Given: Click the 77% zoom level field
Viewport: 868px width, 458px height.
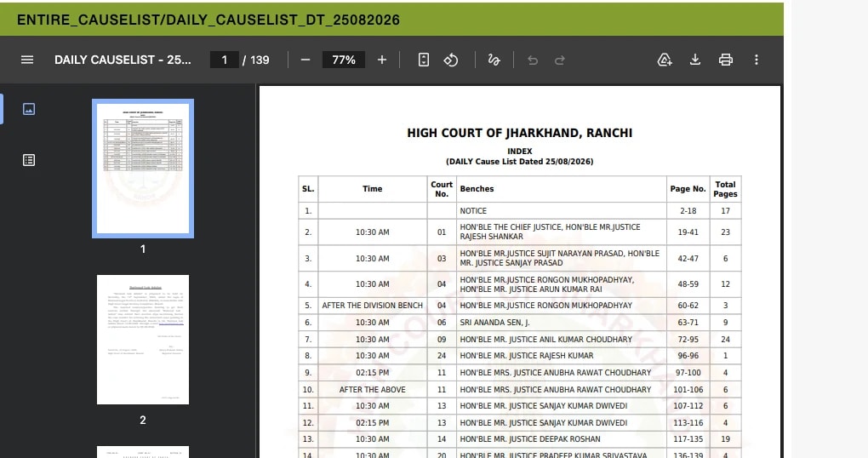Looking at the screenshot, I should click(x=344, y=60).
